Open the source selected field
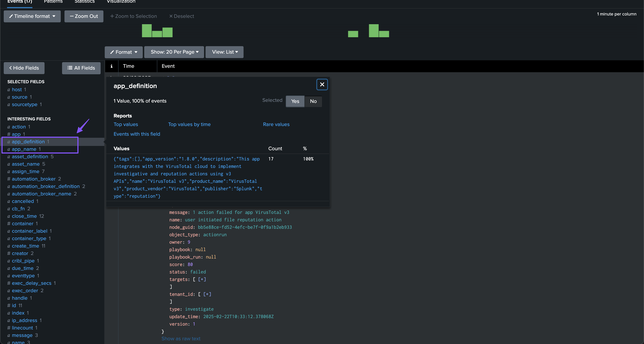This screenshot has width=644, height=344. coord(20,97)
